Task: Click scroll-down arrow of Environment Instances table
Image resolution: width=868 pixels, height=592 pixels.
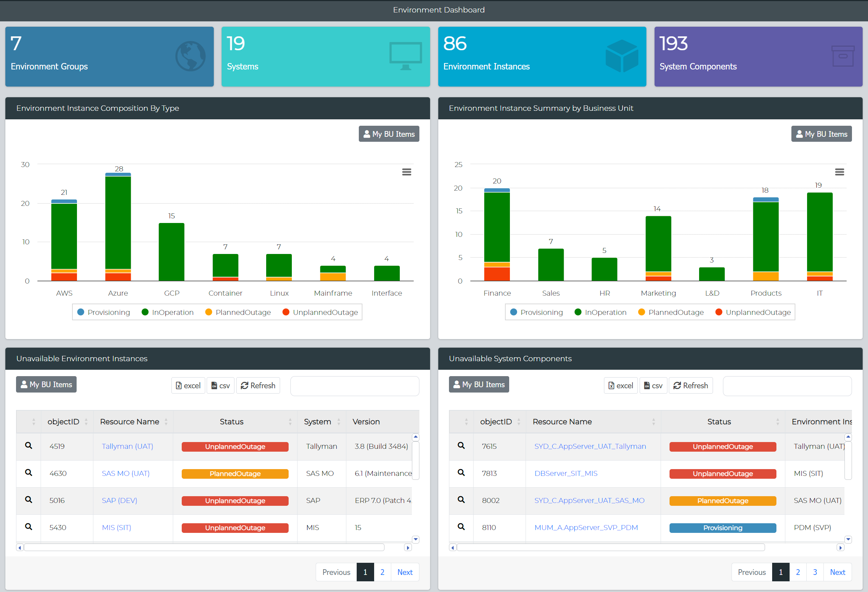Action: [415, 539]
